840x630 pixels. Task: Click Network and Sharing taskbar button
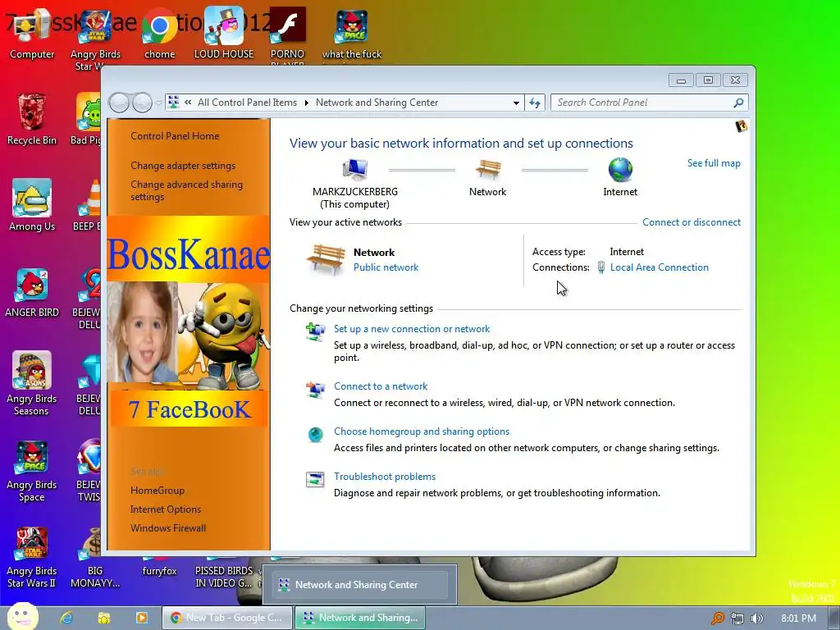360,618
